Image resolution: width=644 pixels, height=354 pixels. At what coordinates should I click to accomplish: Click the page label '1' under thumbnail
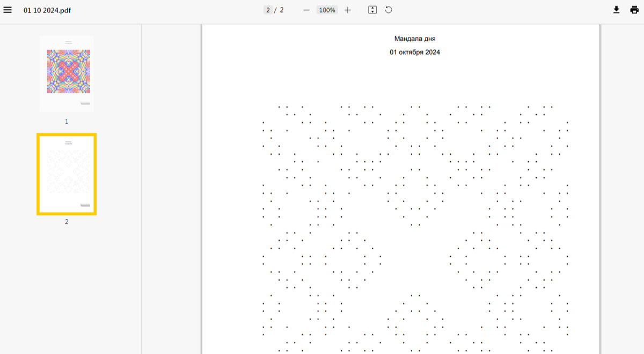(67, 121)
